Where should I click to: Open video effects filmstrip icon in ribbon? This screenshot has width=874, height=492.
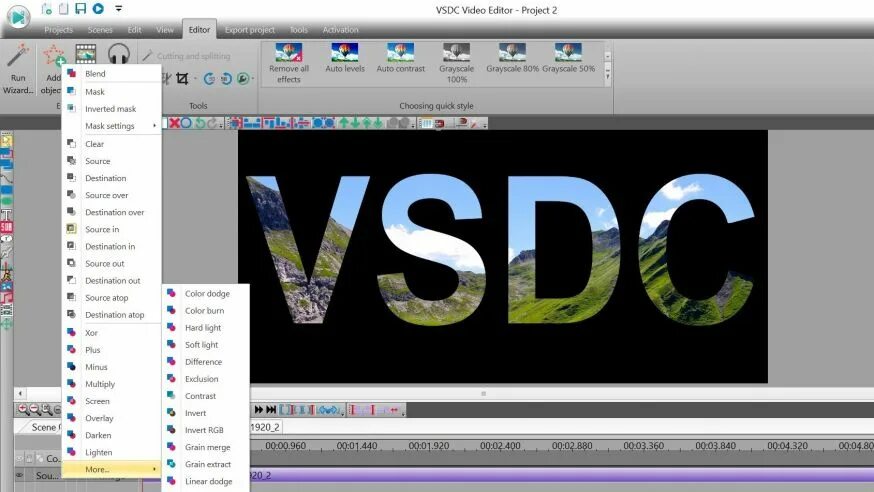coord(86,54)
